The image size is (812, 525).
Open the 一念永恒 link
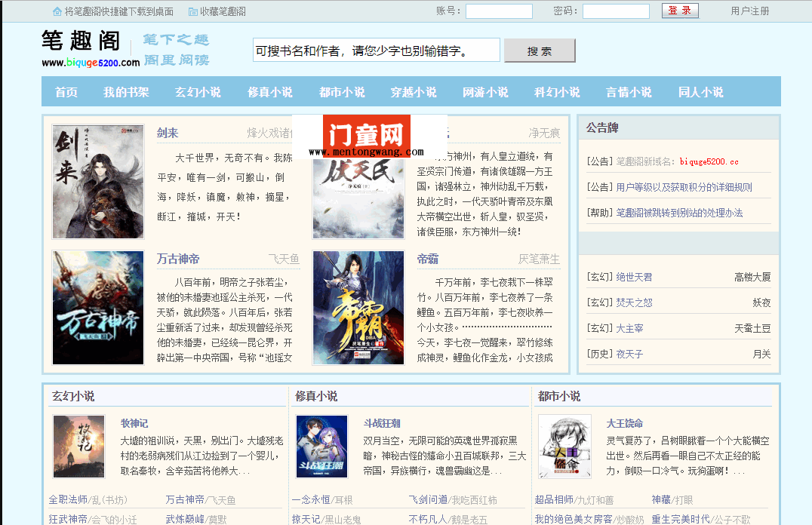311,499
